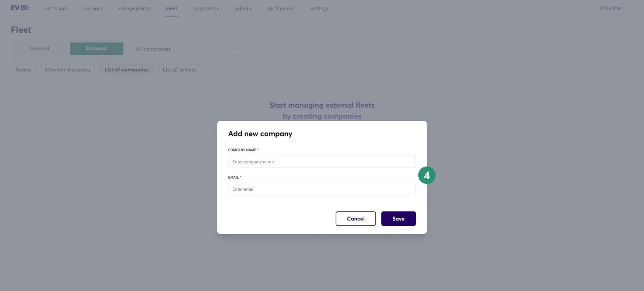The image size is (644, 291).
Task: Focus the Email input field
Action: [322, 189]
